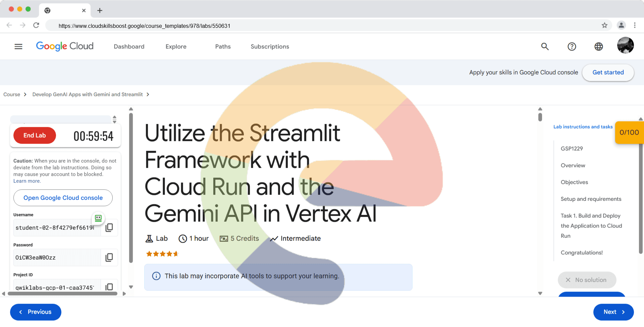The height and width of the screenshot is (327, 644).
Task: Open the language globe icon
Action: [599, 47]
